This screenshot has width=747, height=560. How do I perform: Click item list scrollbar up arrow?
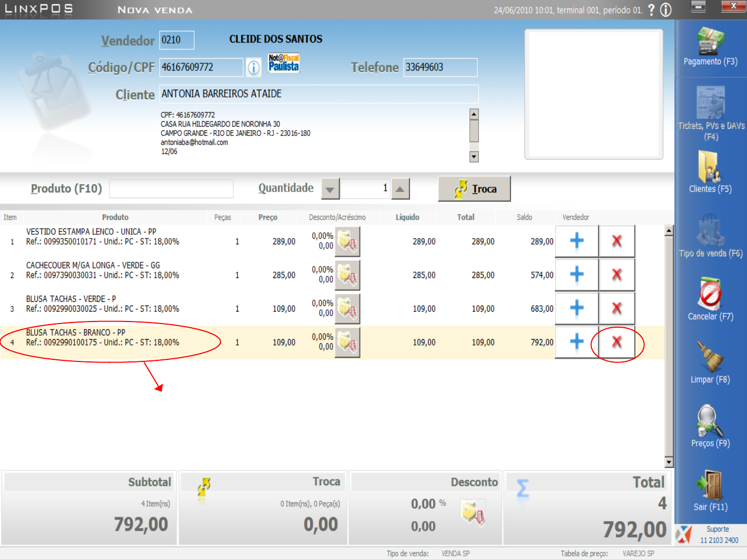click(x=669, y=231)
